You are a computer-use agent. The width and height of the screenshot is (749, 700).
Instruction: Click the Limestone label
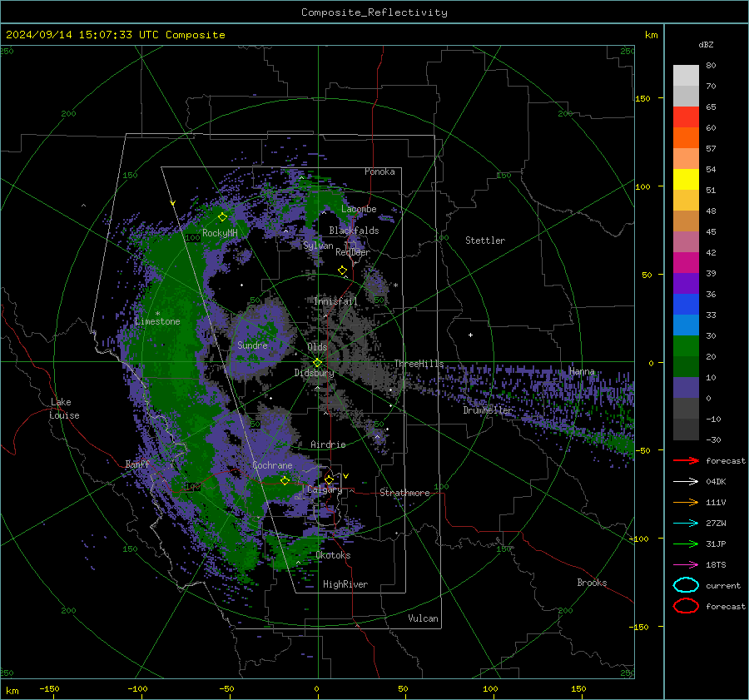(x=157, y=321)
